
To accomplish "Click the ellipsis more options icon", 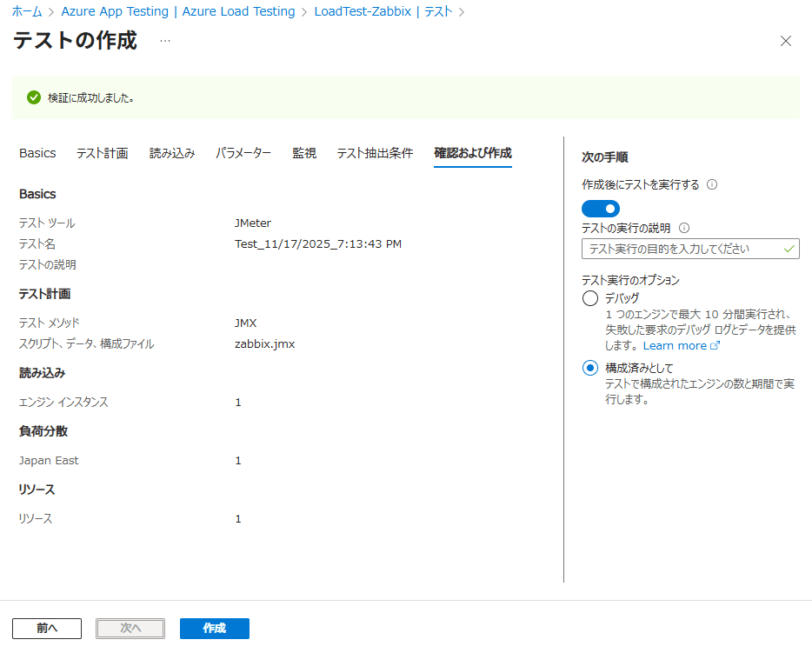I will tap(165, 41).
